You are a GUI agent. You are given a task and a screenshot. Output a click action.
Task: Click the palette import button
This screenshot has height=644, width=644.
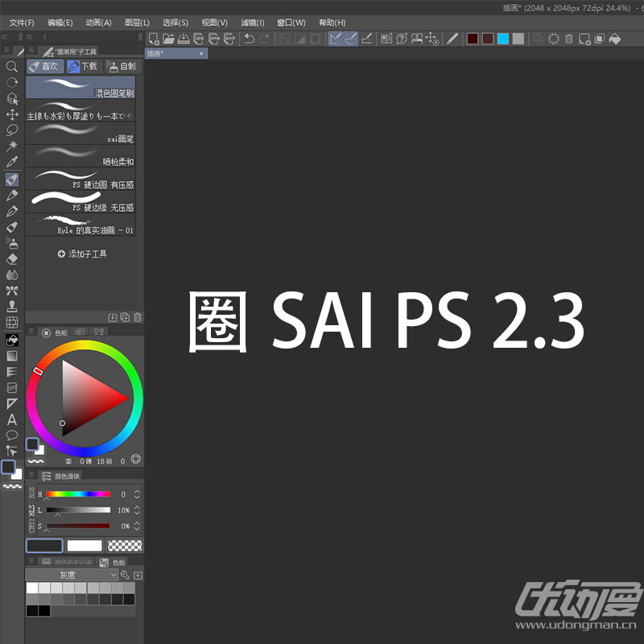137,575
